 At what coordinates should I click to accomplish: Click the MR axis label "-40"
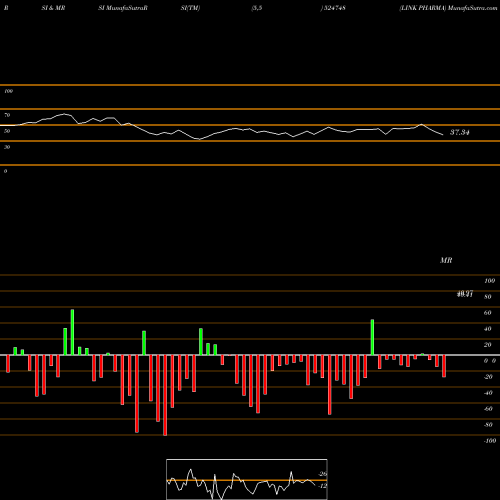[x=488, y=393]
